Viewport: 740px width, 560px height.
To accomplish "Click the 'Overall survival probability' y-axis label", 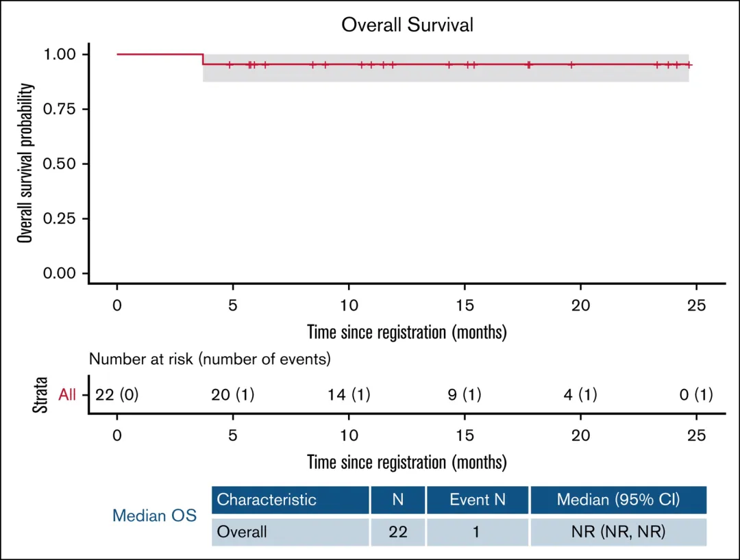I will click(26, 164).
